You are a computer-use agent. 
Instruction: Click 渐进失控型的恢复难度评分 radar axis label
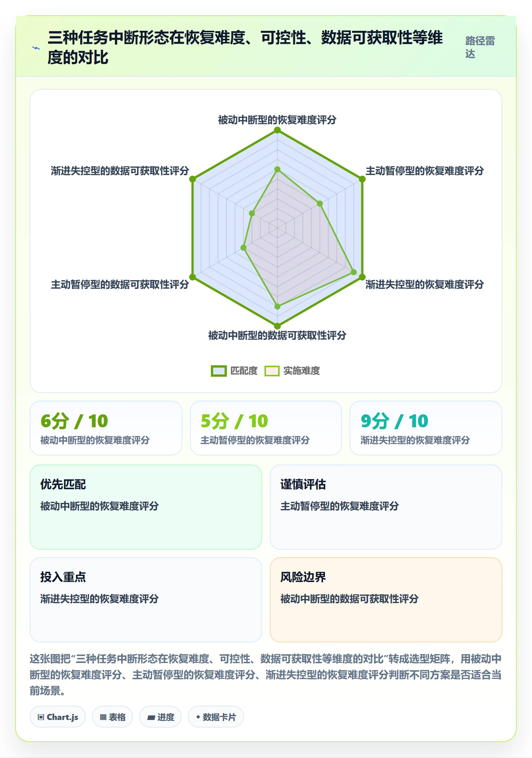click(424, 284)
